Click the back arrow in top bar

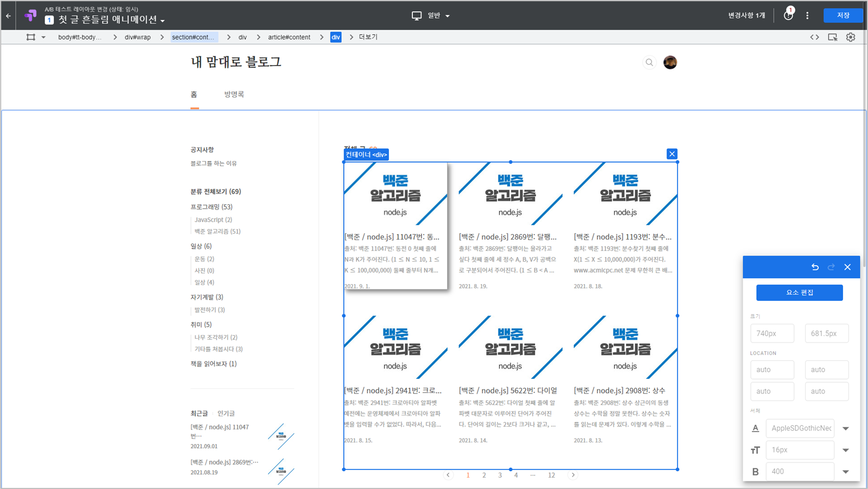point(8,16)
